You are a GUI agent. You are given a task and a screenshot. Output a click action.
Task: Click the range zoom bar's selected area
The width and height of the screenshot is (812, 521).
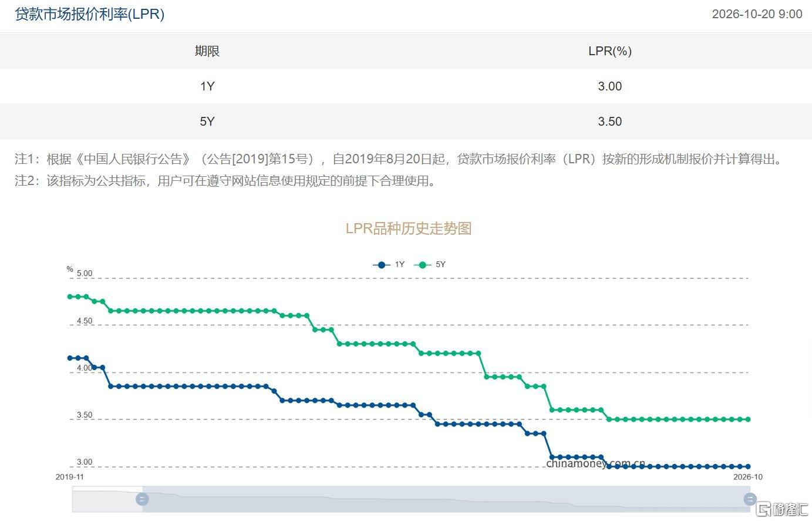coord(446,500)
